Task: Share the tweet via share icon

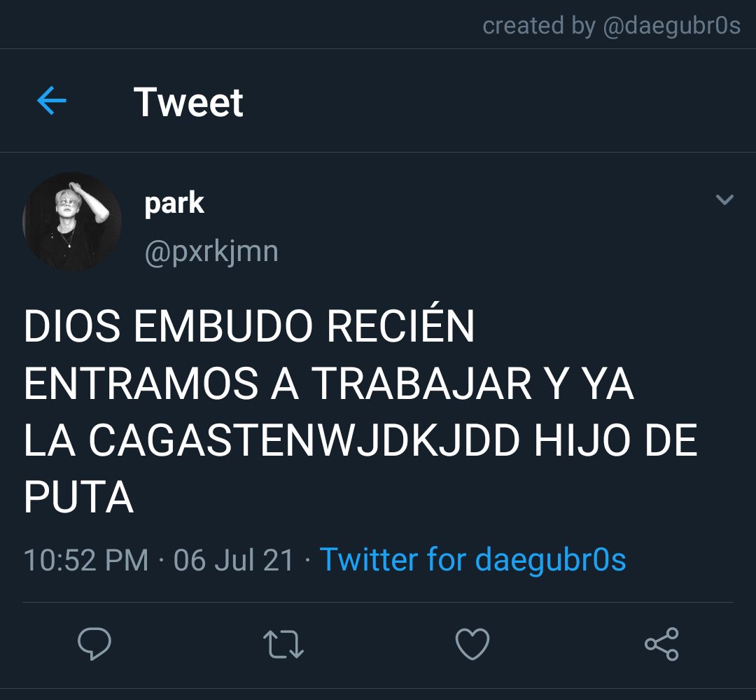Action: [662, 644]
